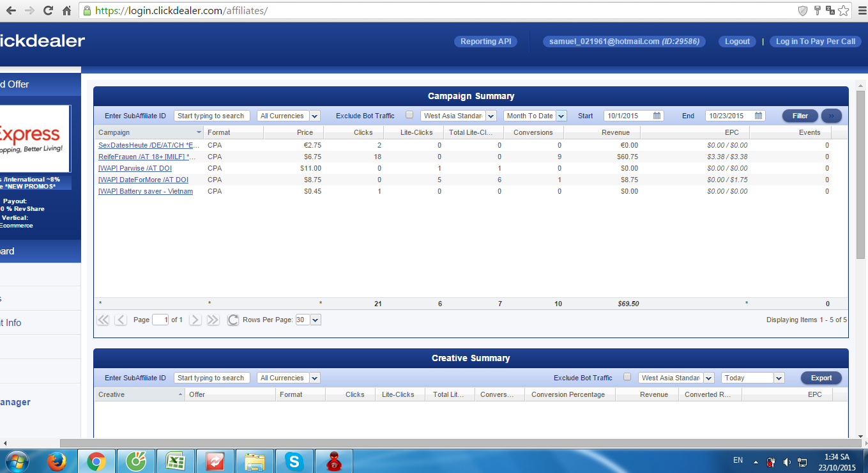Sort Creative Summary by Offer column
The width and height of the screenshot is (868, 473).
pos(230,394)
